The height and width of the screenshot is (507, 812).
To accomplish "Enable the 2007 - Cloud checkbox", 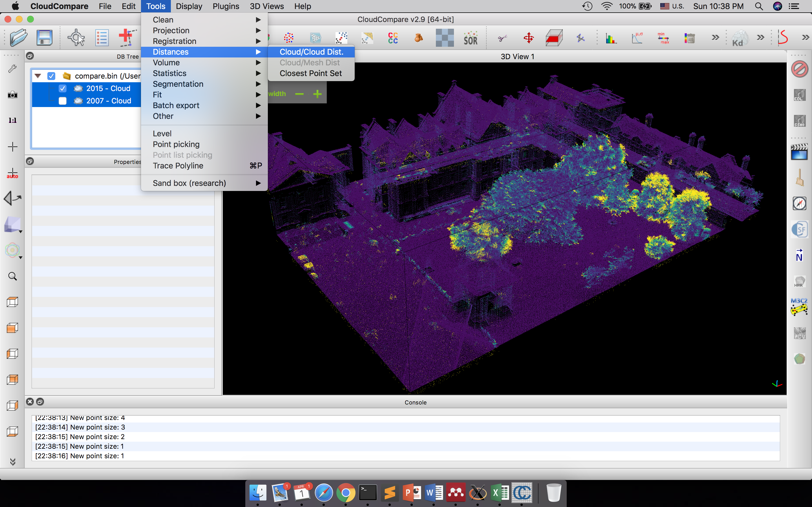I will (62, 101).
